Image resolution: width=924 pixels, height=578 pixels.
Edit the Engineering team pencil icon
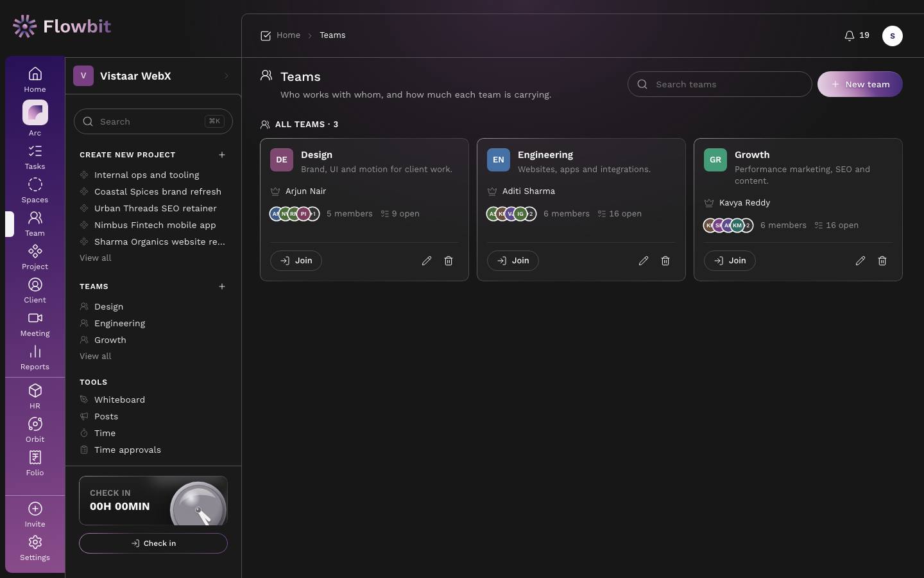click(644, 261)
